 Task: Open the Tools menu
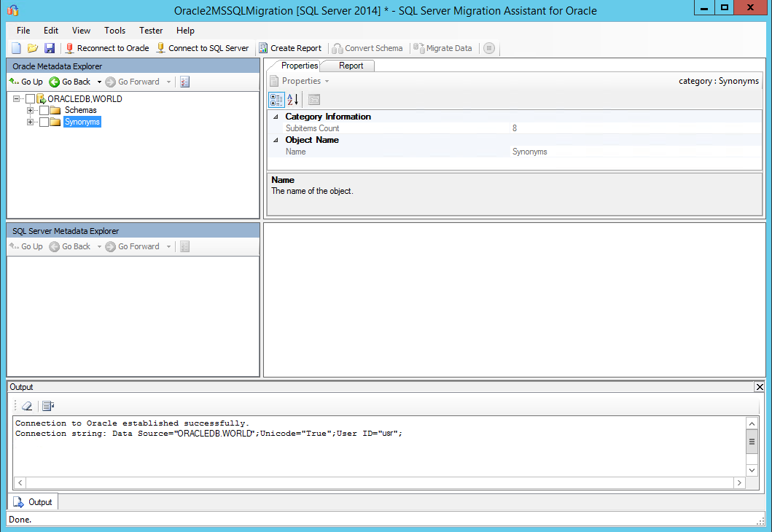click(114, 31)
